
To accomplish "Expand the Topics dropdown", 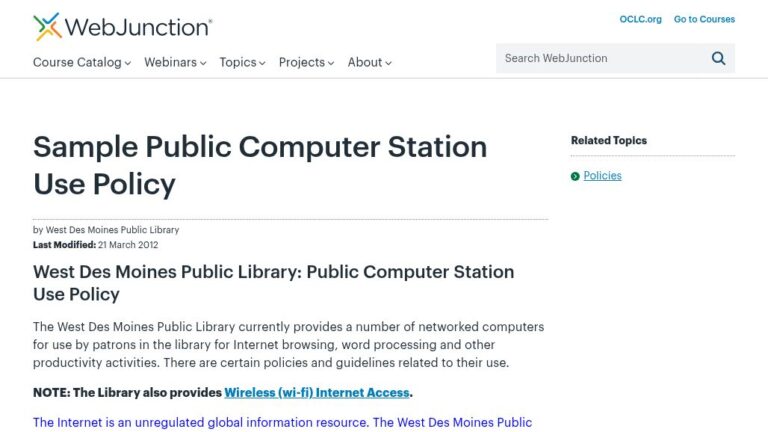I will 242,62.
